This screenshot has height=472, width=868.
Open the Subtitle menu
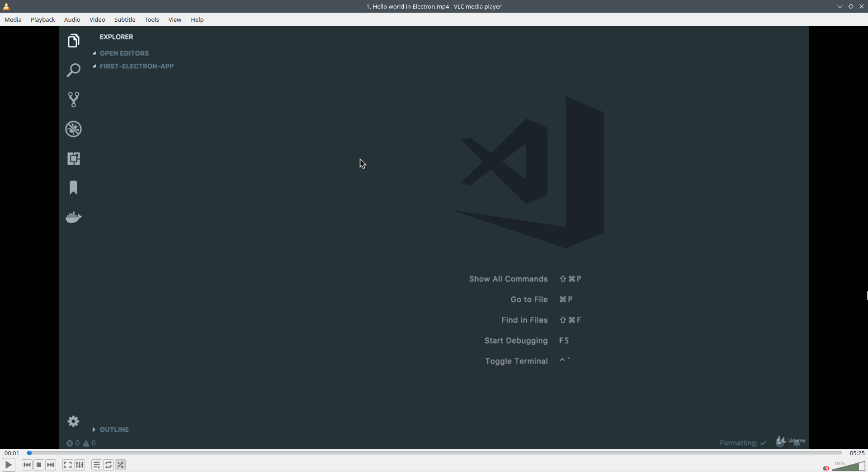125,19
